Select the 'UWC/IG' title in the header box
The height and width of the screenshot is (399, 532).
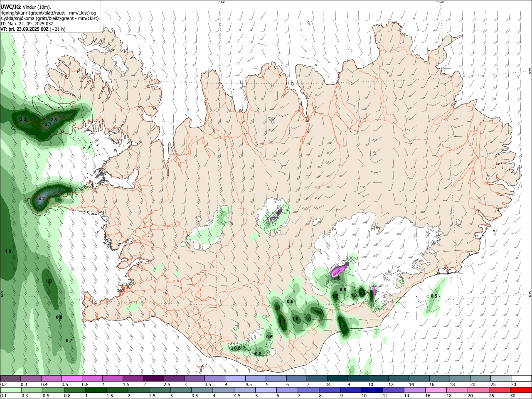10,7
